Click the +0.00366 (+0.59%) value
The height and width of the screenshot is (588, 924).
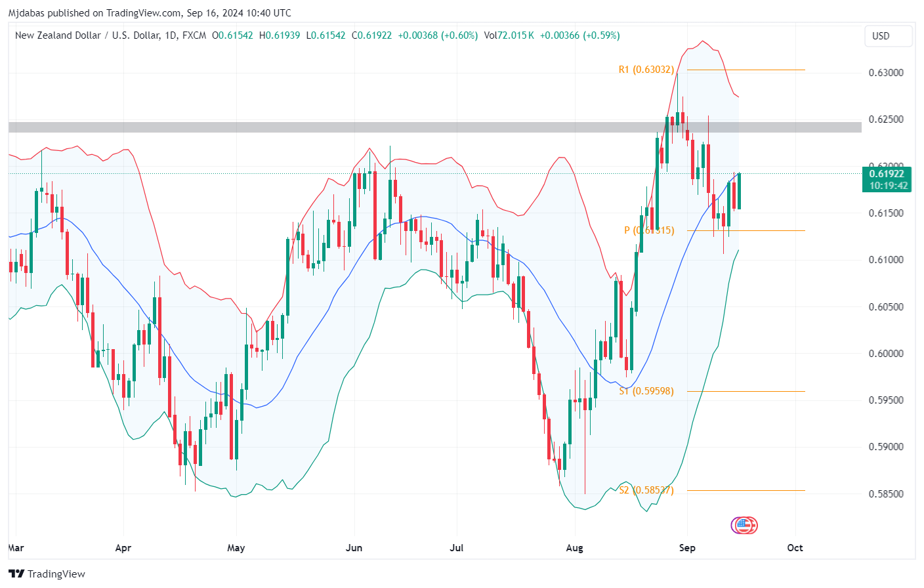point(579,35)
